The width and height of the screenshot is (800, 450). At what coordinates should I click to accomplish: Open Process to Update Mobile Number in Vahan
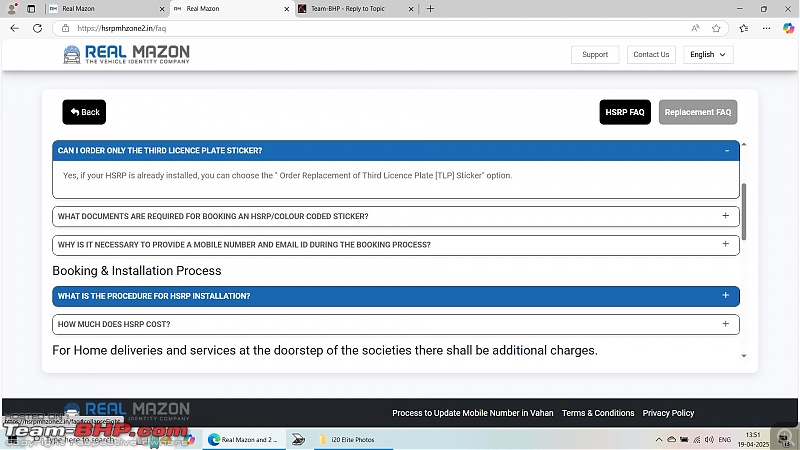pyautogui.click(x=472, y=413)
